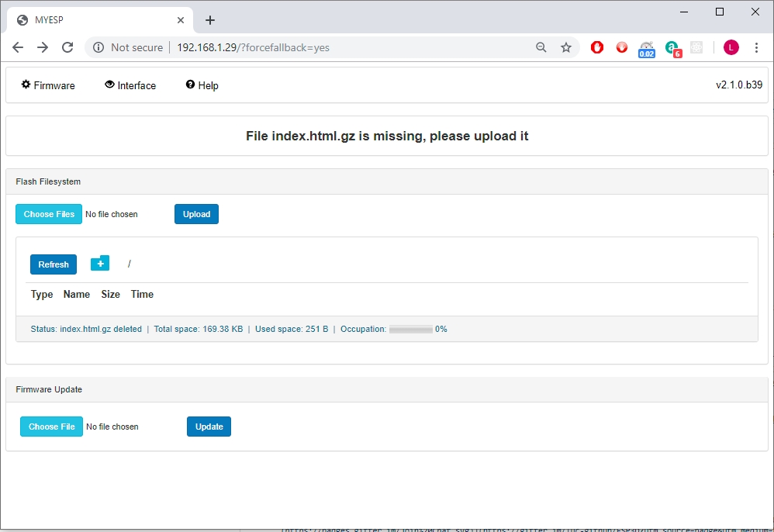Open the browser zoom magnifier icon
This screenshot has height=532, width=774.
541,47
